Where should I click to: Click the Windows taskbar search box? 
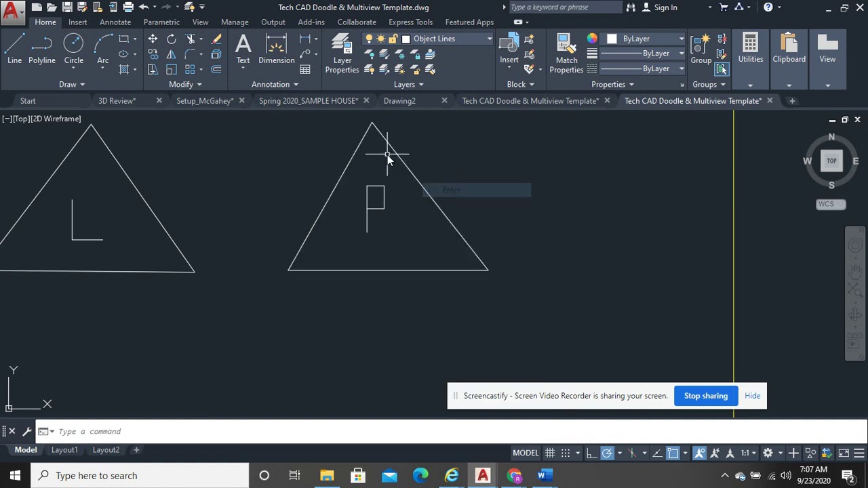140,475
